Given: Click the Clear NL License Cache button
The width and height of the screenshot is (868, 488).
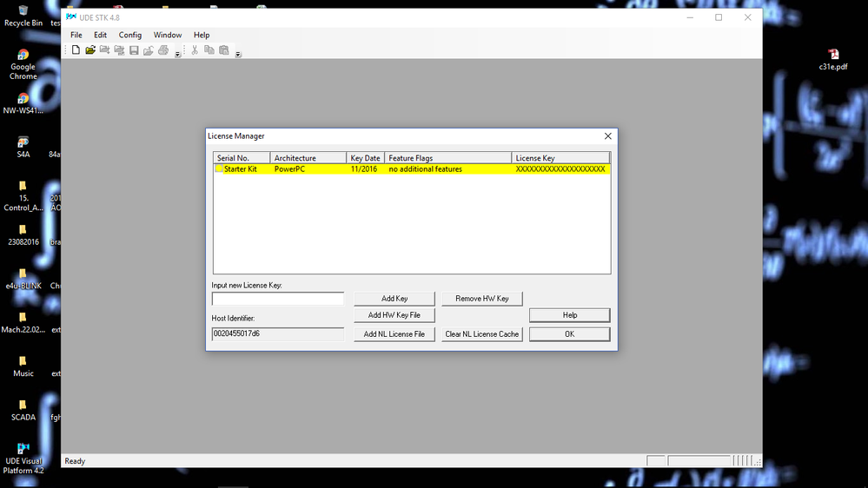Looking at the screenshot, I should (481, 334).
